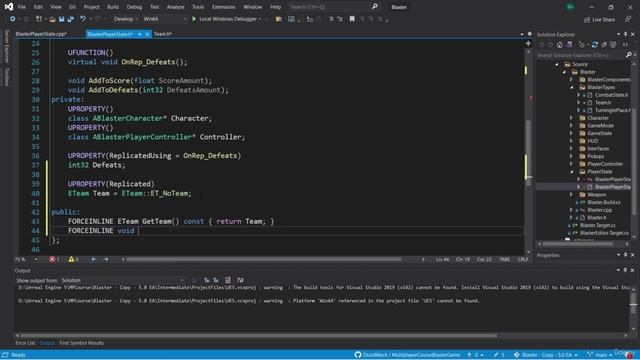Expand the GameMode folder

pos(571,126)
